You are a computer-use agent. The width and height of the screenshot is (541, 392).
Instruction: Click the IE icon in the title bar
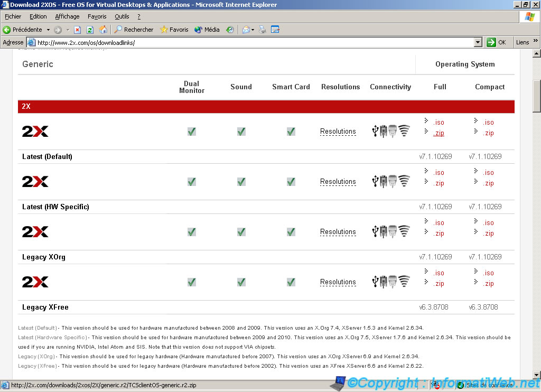[x=5, y=4]
